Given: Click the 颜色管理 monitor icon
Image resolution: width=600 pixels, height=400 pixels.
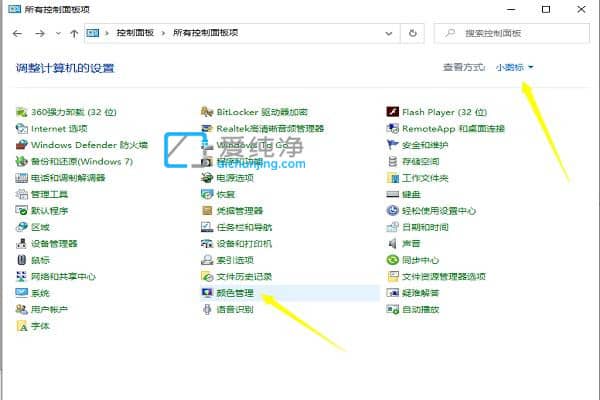Looking at the screenshot, I should click(207, 293).
